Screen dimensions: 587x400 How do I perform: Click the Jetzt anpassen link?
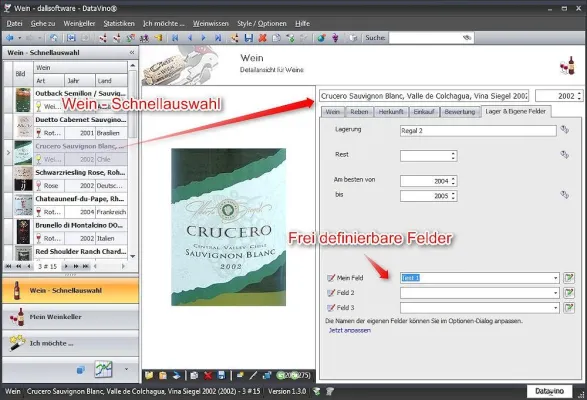[x=350, y=330]
